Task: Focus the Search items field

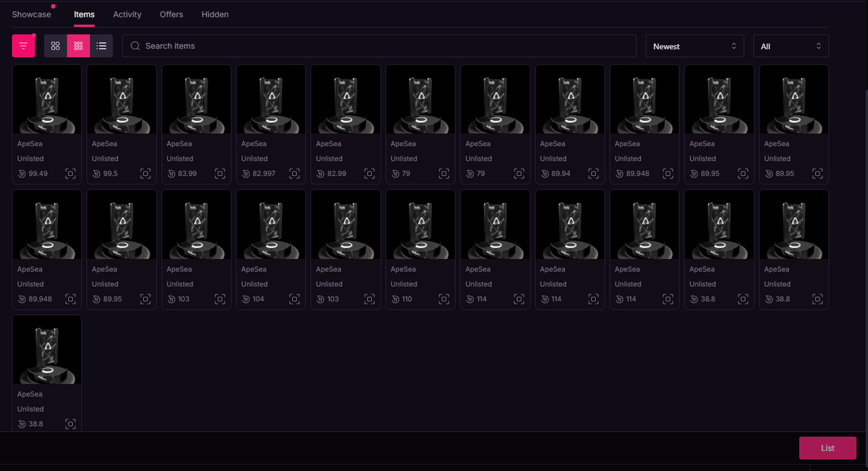Action: click(x=379, y=46)
